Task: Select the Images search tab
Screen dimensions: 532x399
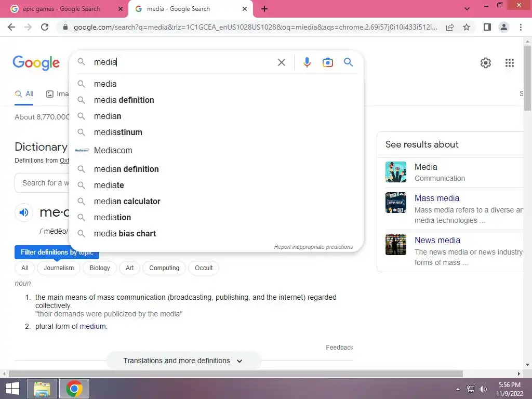Action: 57,94
